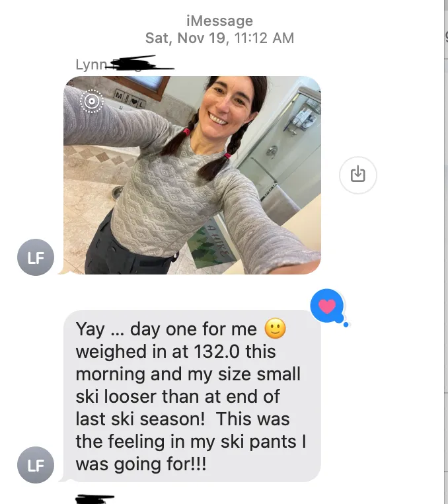Click the small tail dot of the heart tapback

click(x=346, y=325)
